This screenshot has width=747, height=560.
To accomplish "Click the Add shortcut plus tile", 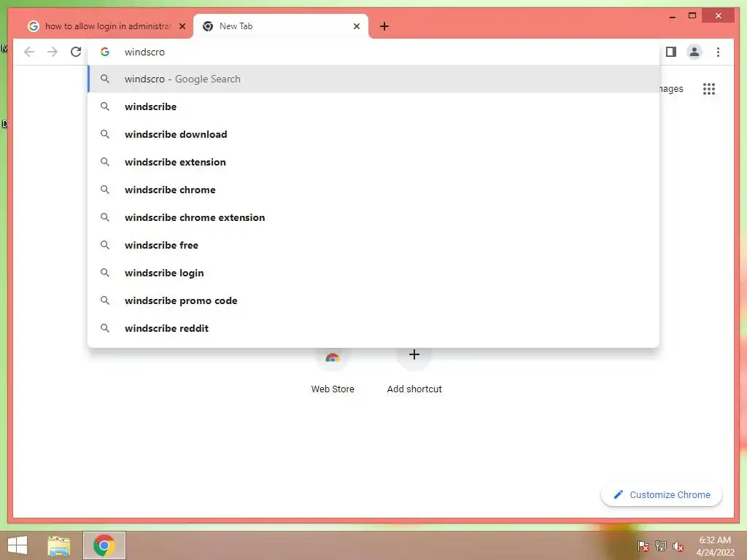I will click(x=414, y=371).
